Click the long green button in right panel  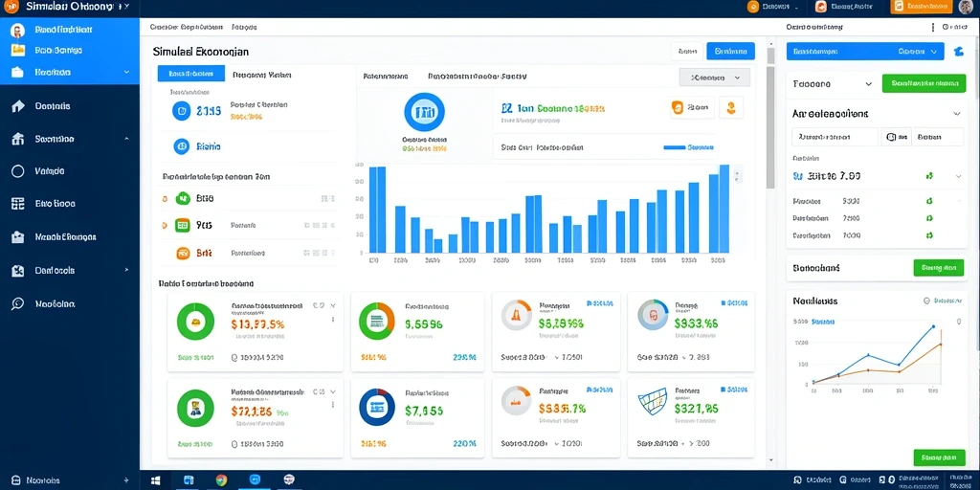tap(924, 83)
